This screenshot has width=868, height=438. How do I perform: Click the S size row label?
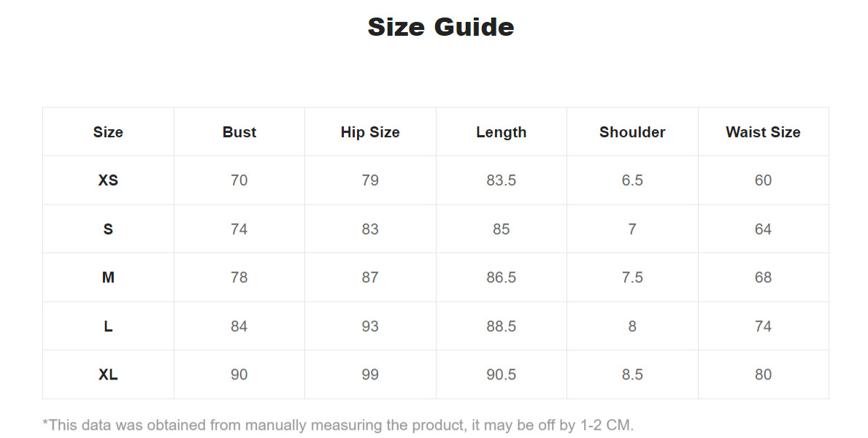[108, 229]
